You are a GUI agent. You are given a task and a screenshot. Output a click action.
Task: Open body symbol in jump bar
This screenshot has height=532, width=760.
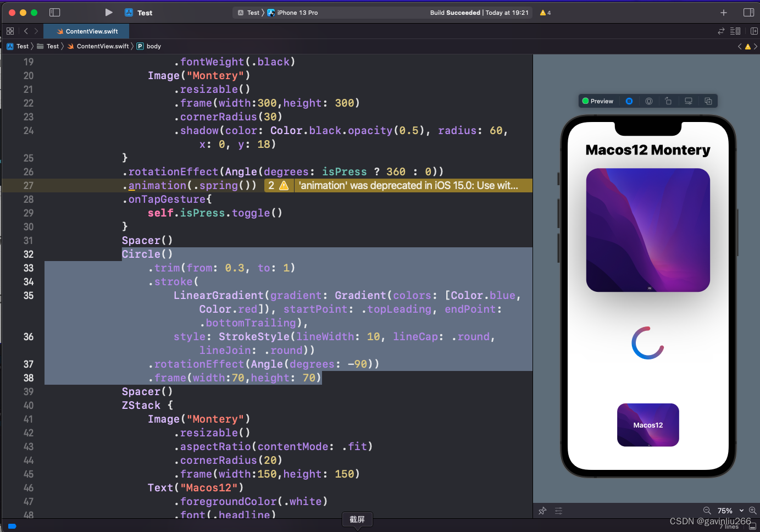tap(149, 46)
